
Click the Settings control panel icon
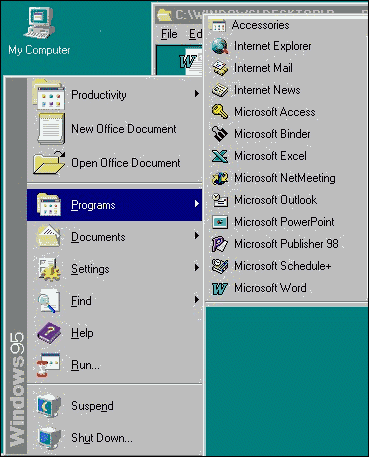(x=49, y=269)
